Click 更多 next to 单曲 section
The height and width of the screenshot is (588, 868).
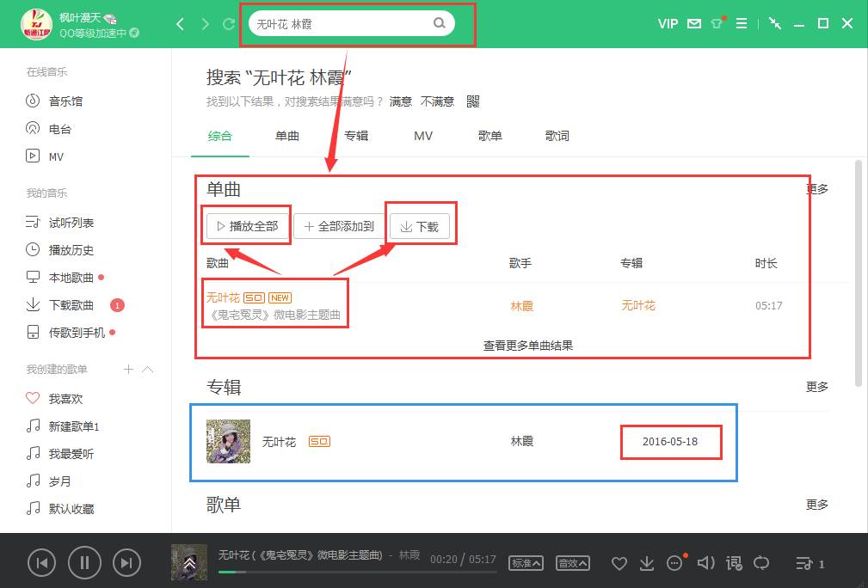[x=817, y=189]
